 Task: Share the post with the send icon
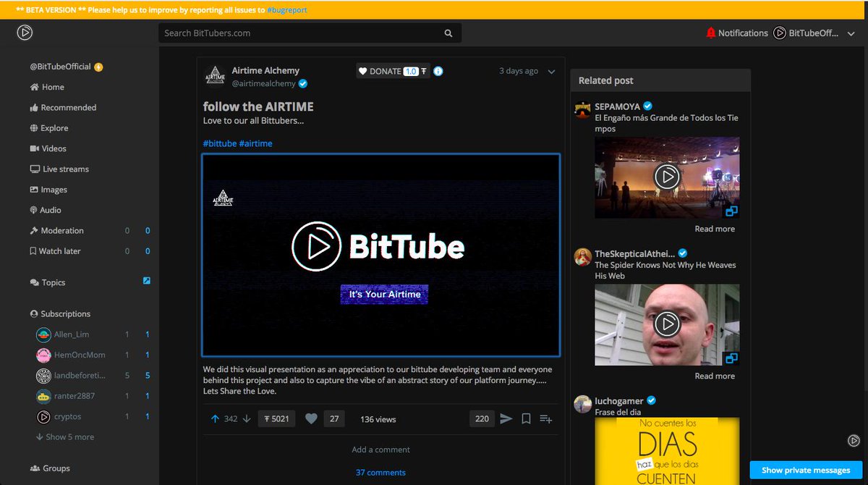(506, 418)
